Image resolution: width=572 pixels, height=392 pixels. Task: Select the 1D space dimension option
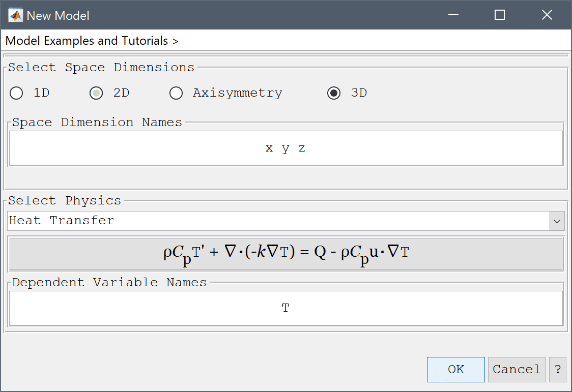(x=16, y=93)
